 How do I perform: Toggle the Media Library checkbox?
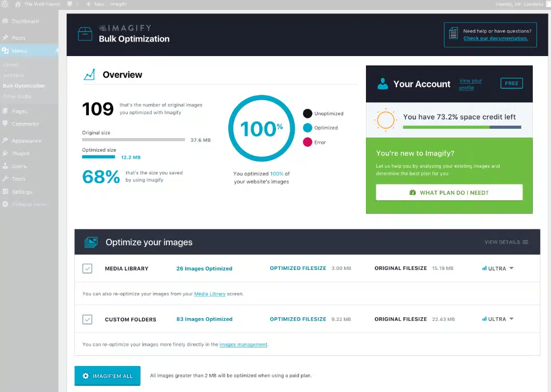87,268
